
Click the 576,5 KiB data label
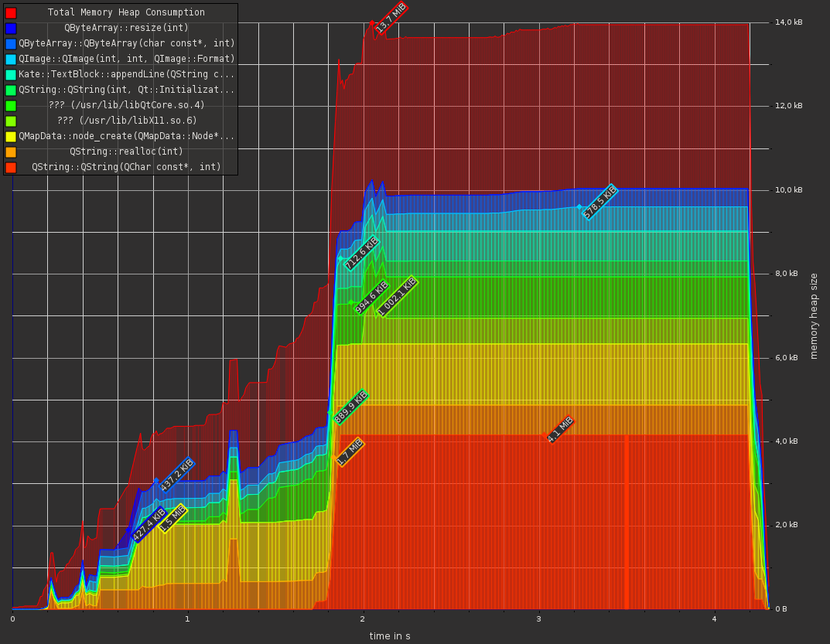pyautogui.click(x=600, y=202)
